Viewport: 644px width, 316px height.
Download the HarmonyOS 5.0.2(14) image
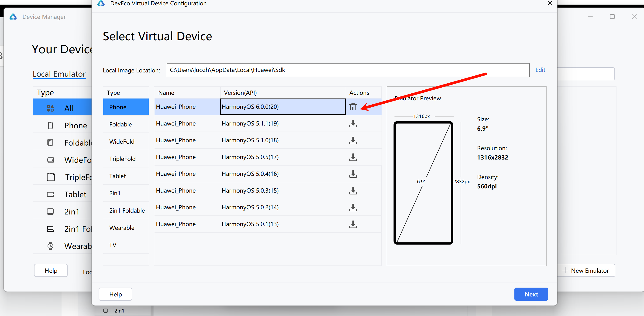[x=353, y=207]
